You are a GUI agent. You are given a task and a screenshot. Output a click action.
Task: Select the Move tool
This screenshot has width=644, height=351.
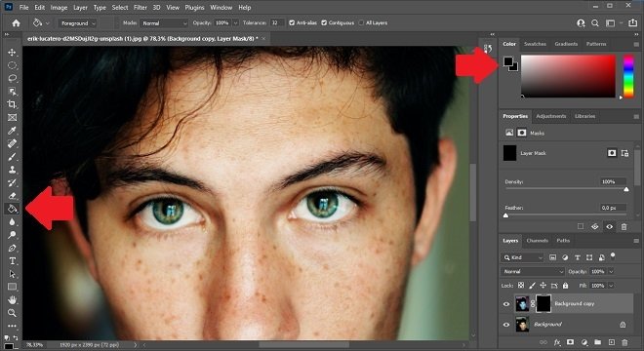coord(12,52)
